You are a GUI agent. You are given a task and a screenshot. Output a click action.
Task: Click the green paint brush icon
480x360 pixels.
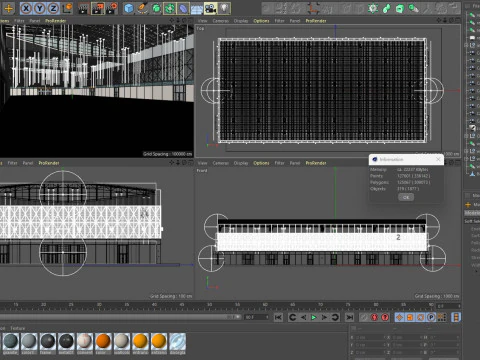[413, 8]
